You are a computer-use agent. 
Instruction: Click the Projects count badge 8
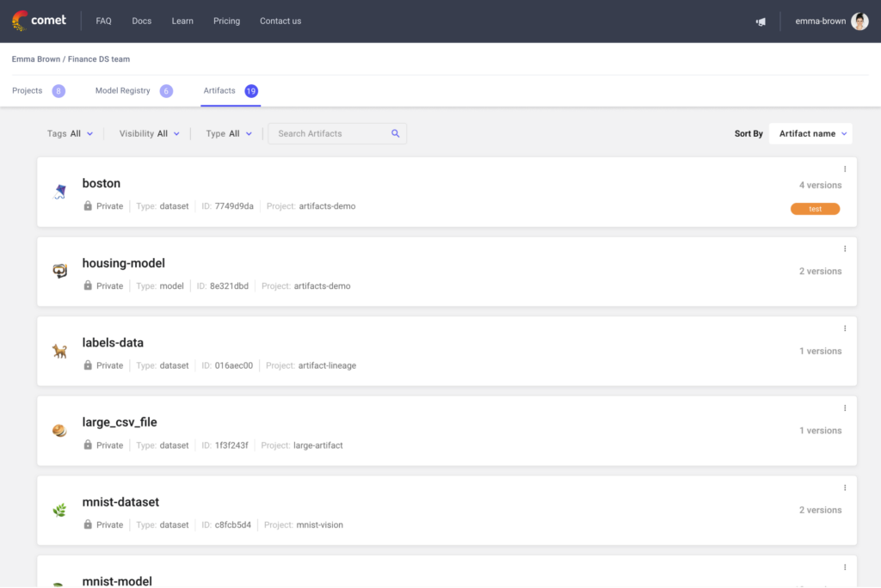coord(59,91)
